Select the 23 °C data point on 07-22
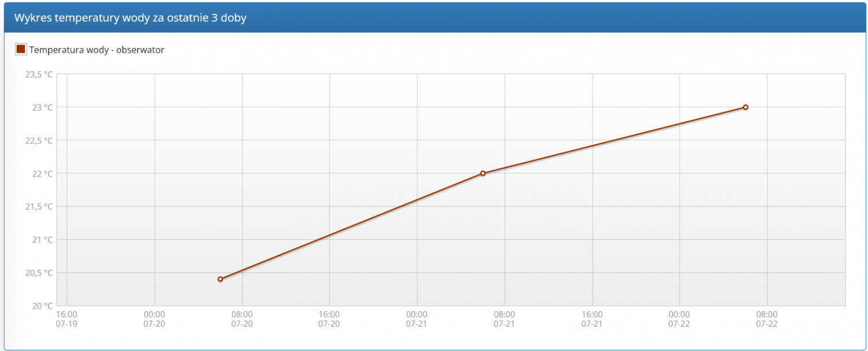This screenshot has height=351, width=868. [x=745, y=107]
